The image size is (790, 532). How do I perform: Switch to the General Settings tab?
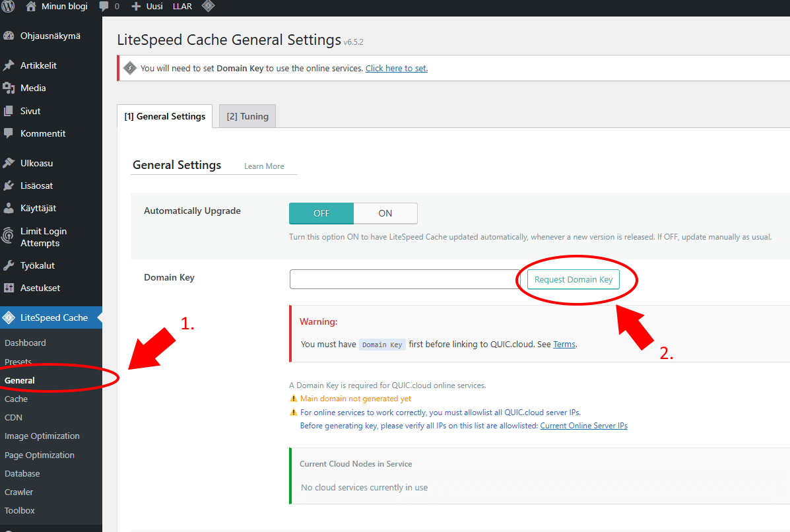tap(165, 116)
